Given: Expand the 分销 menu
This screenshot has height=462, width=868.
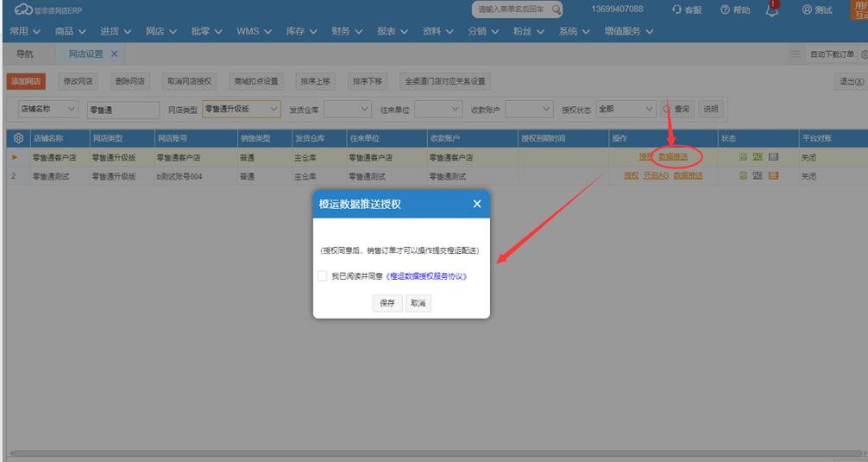Looking at the screenshot, I should point(483,31).
